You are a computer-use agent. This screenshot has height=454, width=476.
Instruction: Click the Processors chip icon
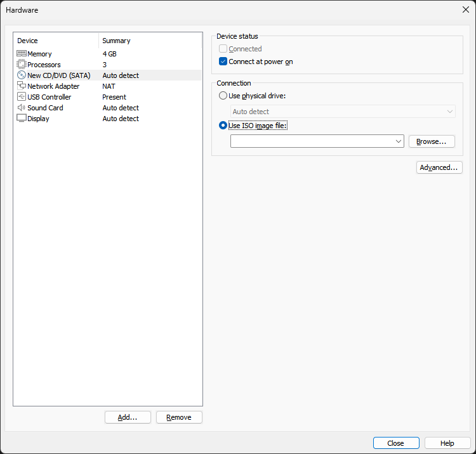point(22,65)
